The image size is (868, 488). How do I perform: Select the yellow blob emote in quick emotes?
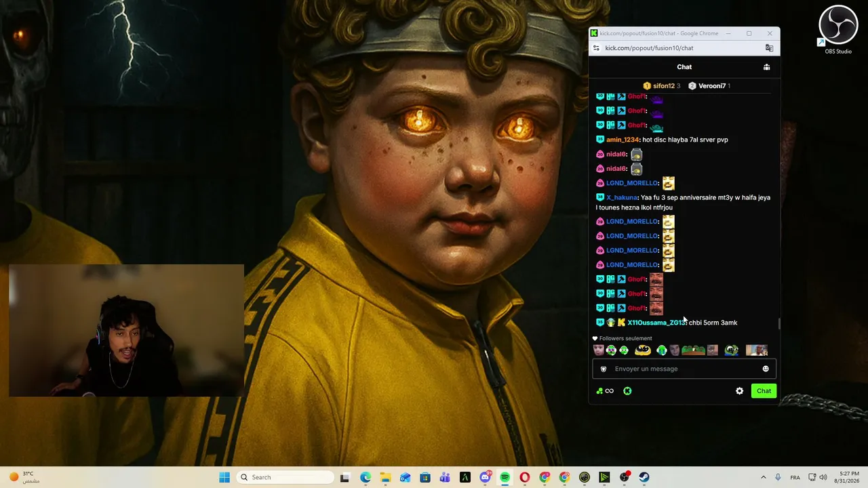click(642, 350)
